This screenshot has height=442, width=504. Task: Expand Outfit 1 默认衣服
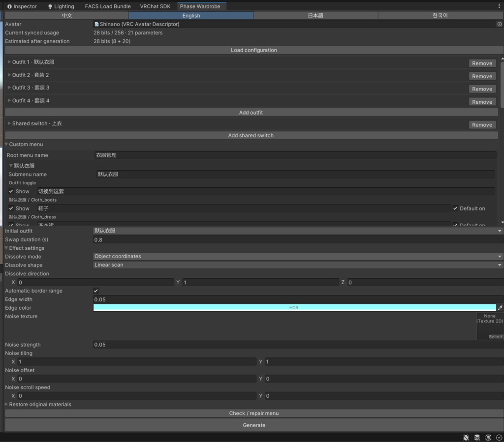click(9, 62)
